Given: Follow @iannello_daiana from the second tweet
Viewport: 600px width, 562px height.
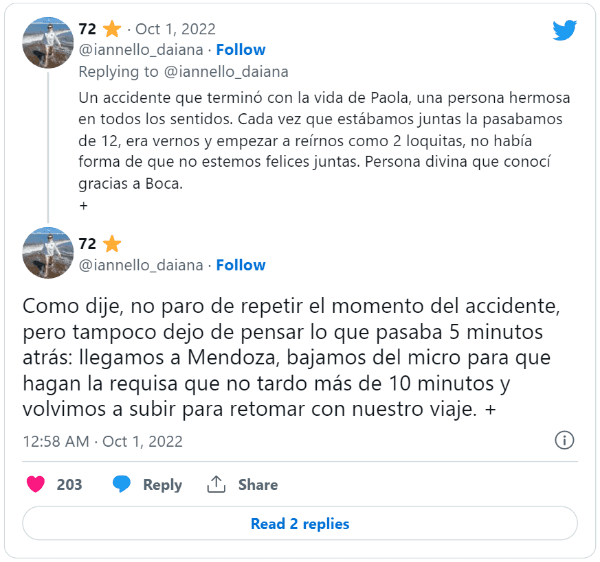Looking at the screenshot, I should coord(241,265).
